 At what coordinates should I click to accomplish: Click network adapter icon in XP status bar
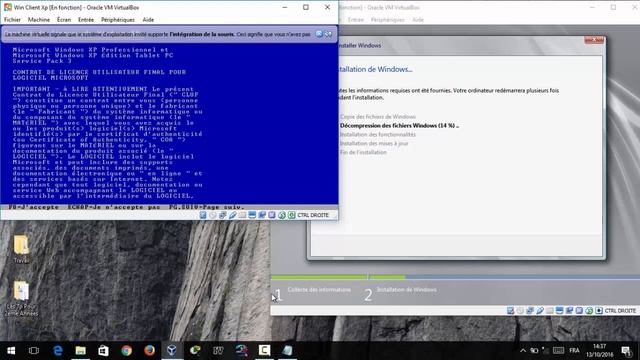pyautogui.click(x=222, y=215)
